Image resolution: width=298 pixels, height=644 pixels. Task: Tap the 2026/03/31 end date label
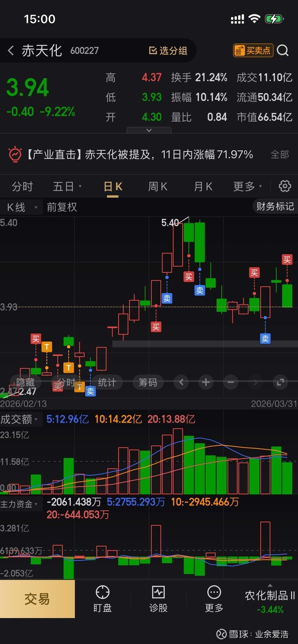274,404
